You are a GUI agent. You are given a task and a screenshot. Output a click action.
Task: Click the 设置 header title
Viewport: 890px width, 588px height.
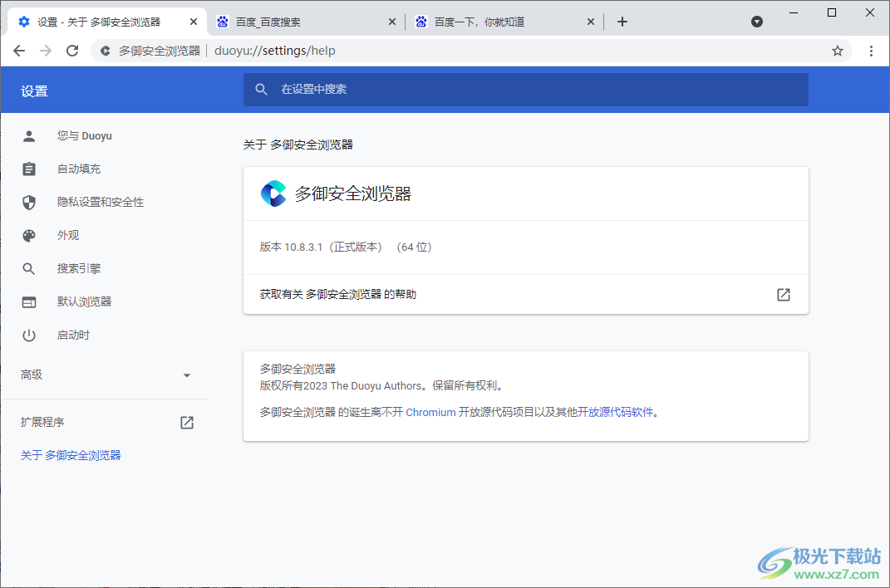pyautogui.click(x=35, y=91)
